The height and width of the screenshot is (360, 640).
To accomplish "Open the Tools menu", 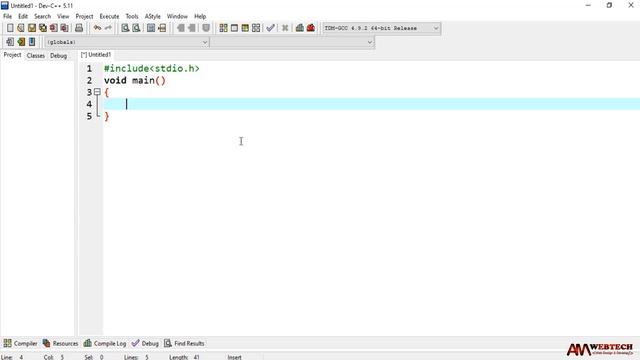I will [x=132, y=16].
